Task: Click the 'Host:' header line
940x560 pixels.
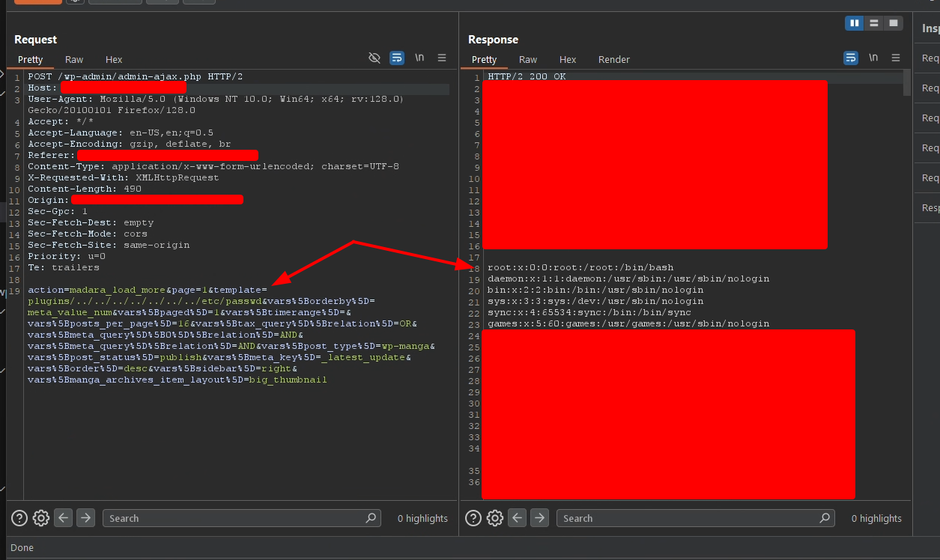Action: 43,88
